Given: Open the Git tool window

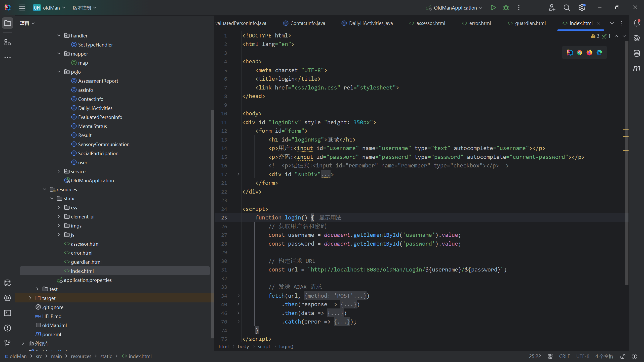Looking at the screenshot, I should pos(8,343).
